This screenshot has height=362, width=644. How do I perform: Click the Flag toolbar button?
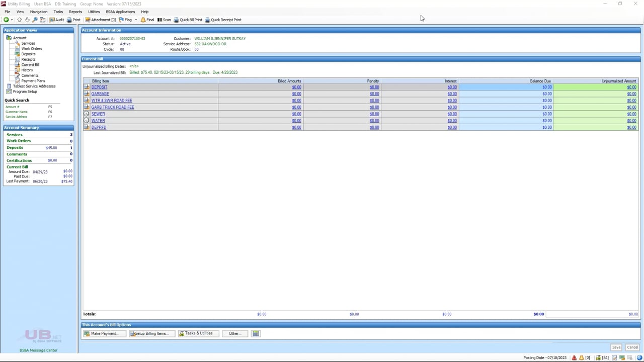pyautogui.click(x=125, y=20)
